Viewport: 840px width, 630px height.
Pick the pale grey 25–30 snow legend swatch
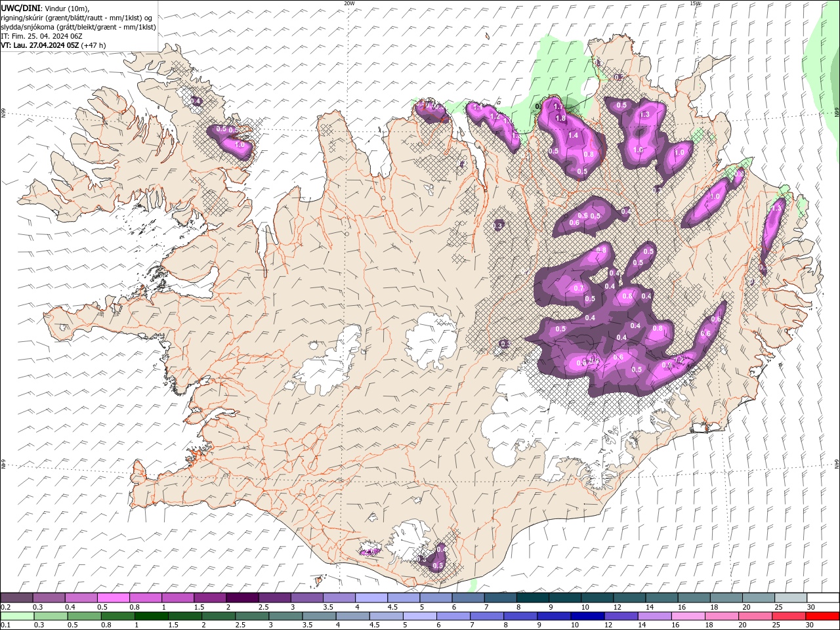coord(791,598)
